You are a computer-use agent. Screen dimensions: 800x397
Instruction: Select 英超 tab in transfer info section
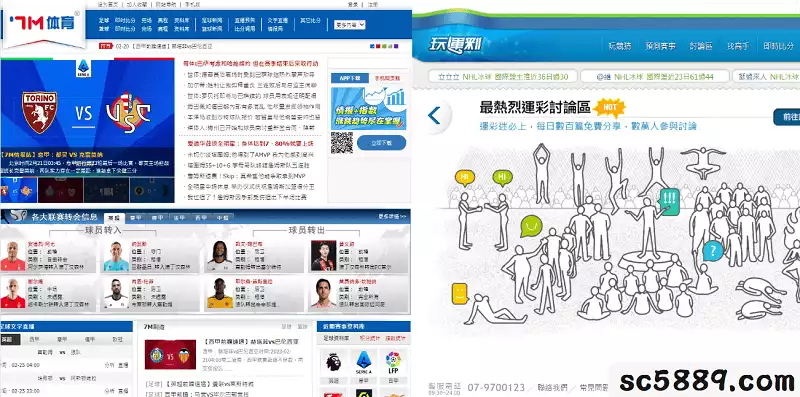point(114,217)
